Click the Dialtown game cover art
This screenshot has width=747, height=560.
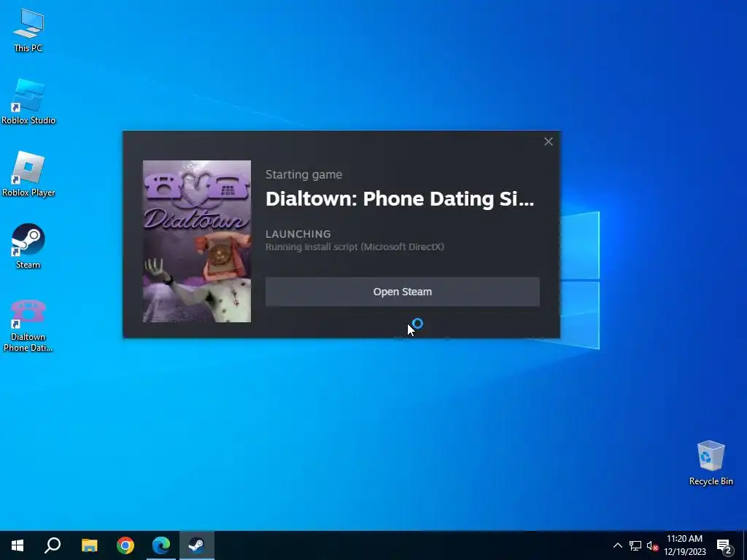(x=197, y=241)
